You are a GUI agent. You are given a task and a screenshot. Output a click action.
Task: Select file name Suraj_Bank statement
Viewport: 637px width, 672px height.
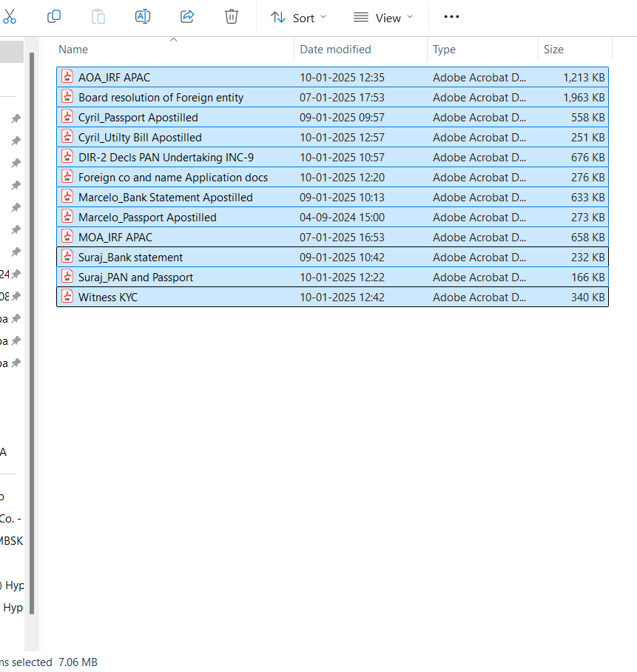(x=130, y=258)
